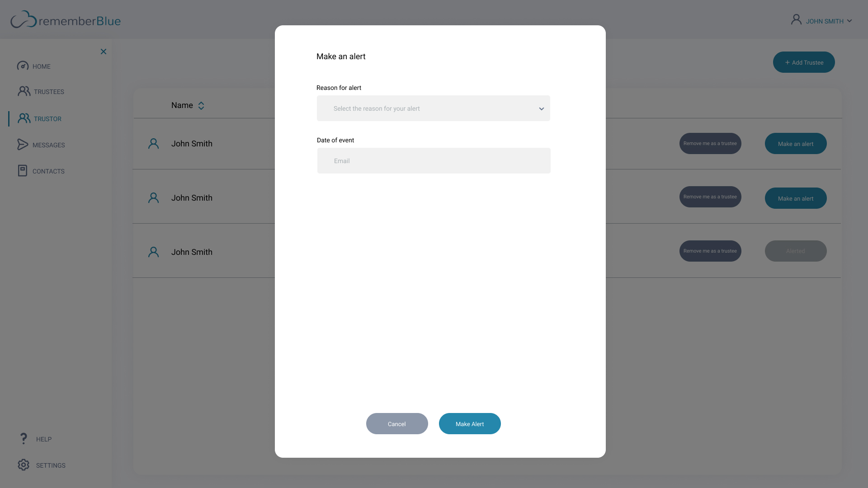Viewport: 868px width, 488px height.
Task: Click the user profile icon at top right
Action: (x=796, y=19)
